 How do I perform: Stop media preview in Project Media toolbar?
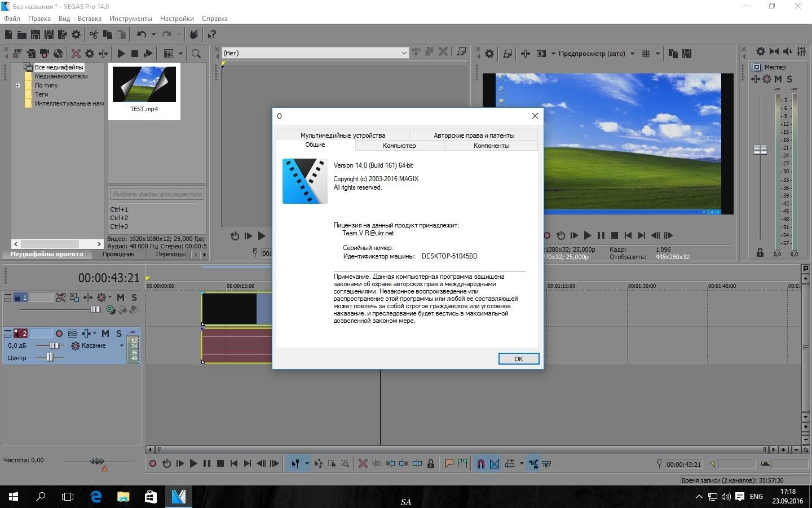point(135,54)
